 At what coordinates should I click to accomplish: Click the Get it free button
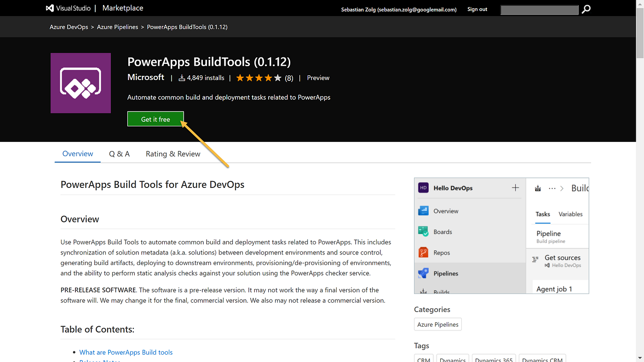pos(155,119)
